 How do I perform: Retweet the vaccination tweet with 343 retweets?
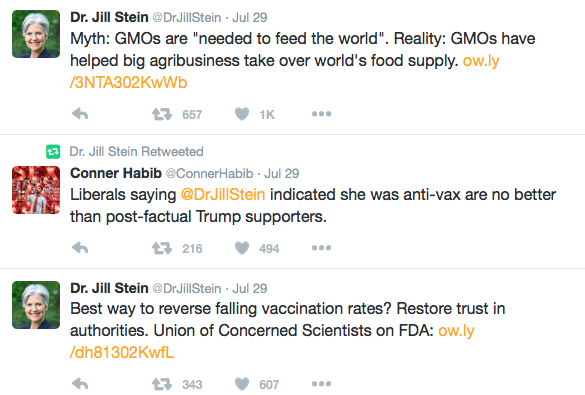pyautogui.click(x=162, y=384)
